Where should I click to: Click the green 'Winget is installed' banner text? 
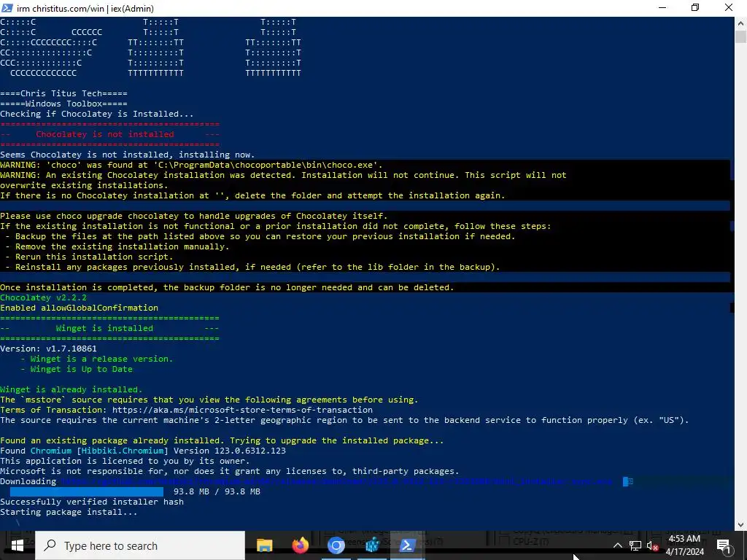104,328
